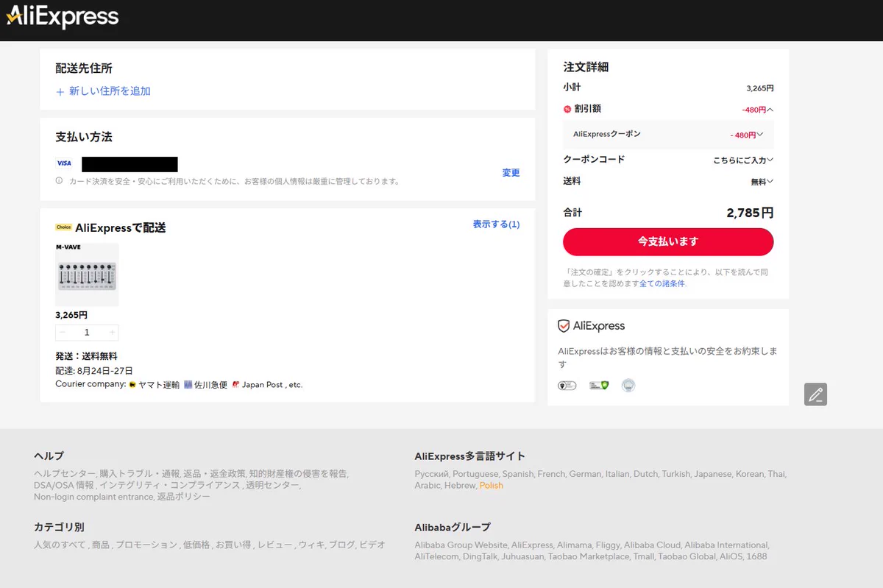Click 変更 to change payment method

511,173
